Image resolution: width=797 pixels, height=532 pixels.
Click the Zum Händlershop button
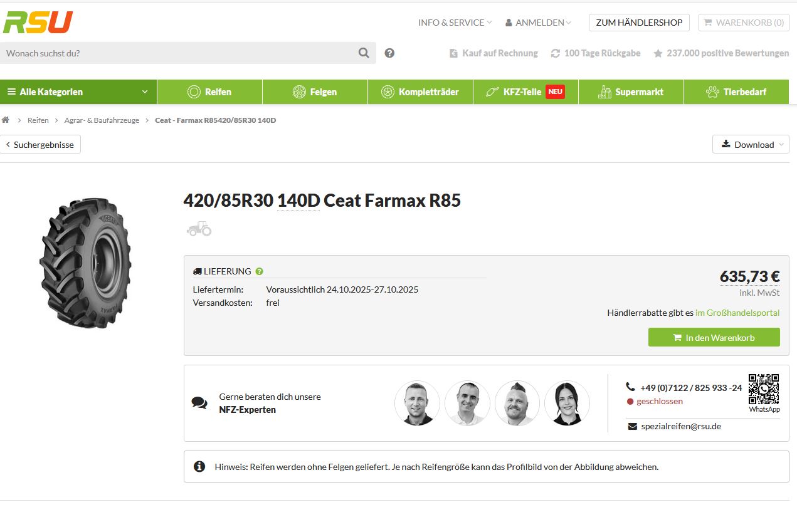[639, 23]
